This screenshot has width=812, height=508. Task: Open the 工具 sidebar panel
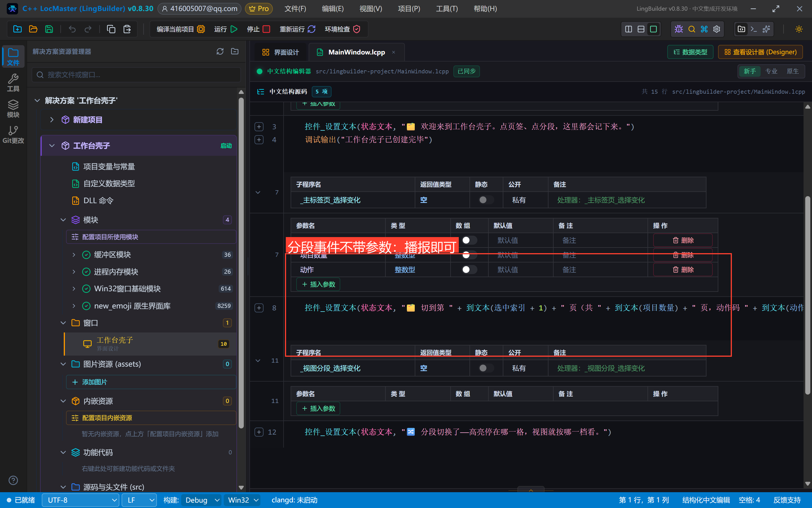[x=13, y=83]
